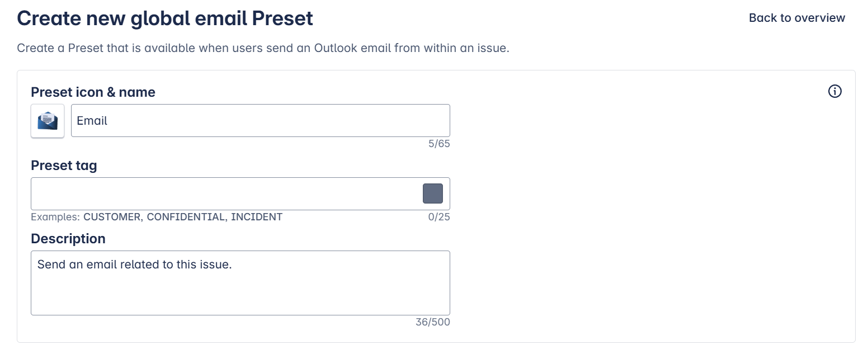Click the 'Preset tag' label
Image resolution: width=868 pixels, height=354 pixels.
(64, 166)
